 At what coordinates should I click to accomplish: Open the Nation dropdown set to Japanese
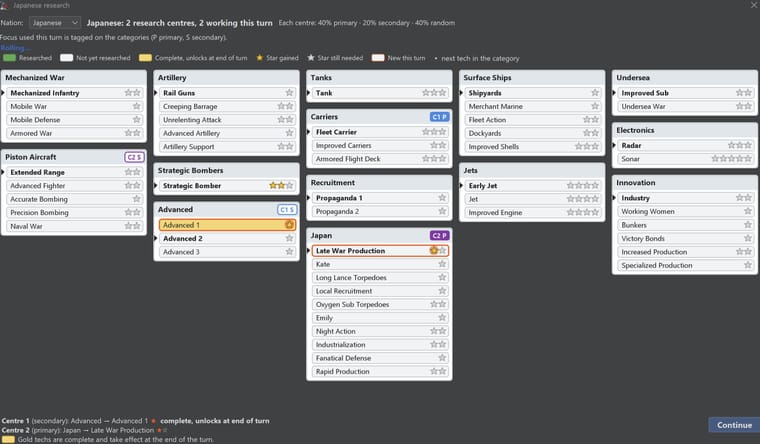point(54,23)
